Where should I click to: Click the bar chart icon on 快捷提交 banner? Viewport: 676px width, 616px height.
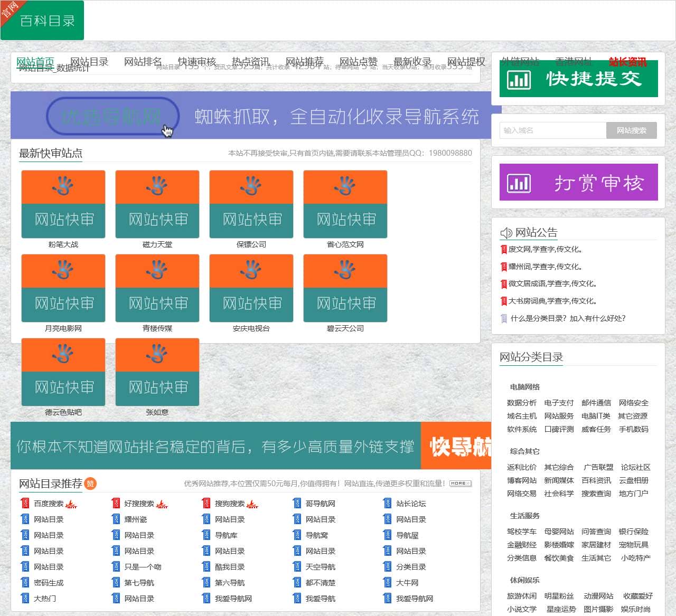519,80
